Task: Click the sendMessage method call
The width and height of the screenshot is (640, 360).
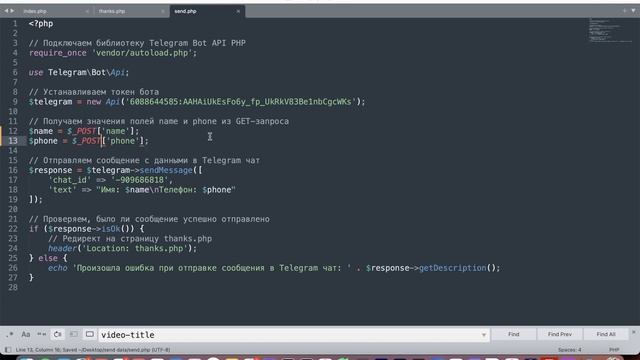Action: [166, 170]
